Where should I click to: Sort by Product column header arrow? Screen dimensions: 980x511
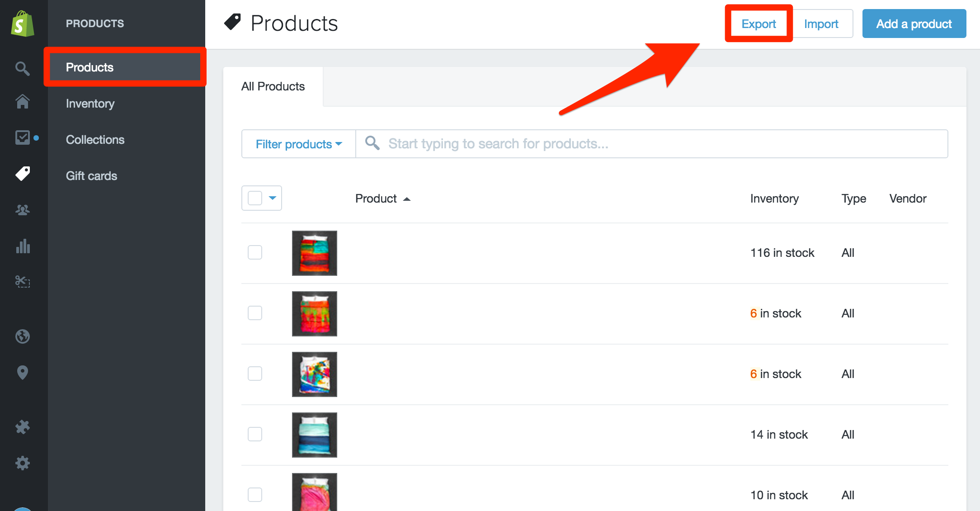pyautogui.click(x=407, y=199)
